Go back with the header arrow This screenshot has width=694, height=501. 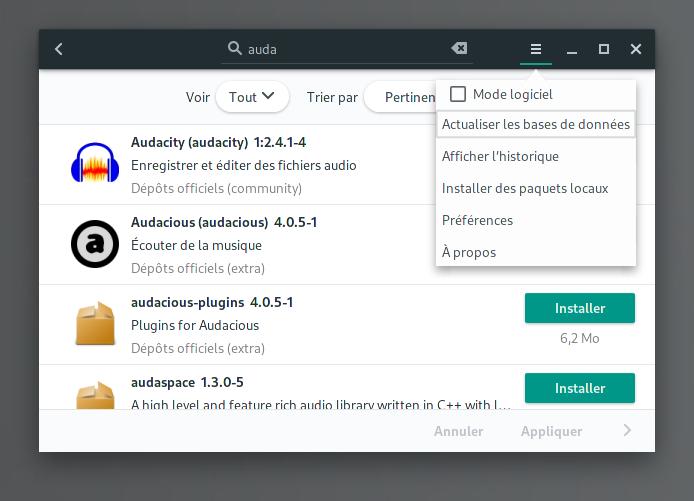[58, 49]
